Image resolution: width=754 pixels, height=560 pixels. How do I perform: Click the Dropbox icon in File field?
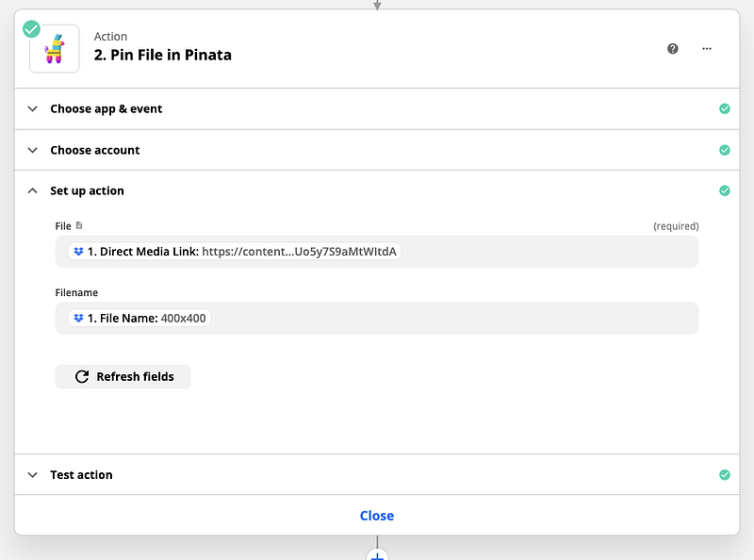pyautogui.click(x=78, y=252)
